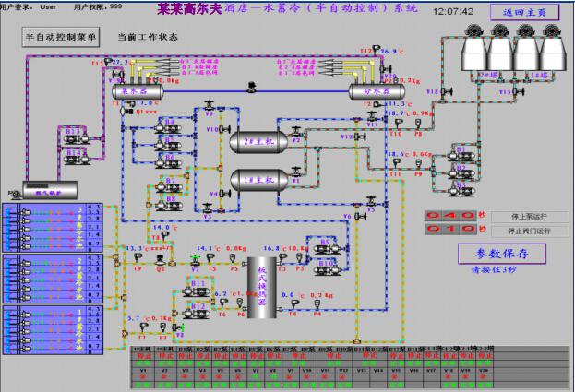Click valve V11 icon
The image size is (575, 392).
372,117
